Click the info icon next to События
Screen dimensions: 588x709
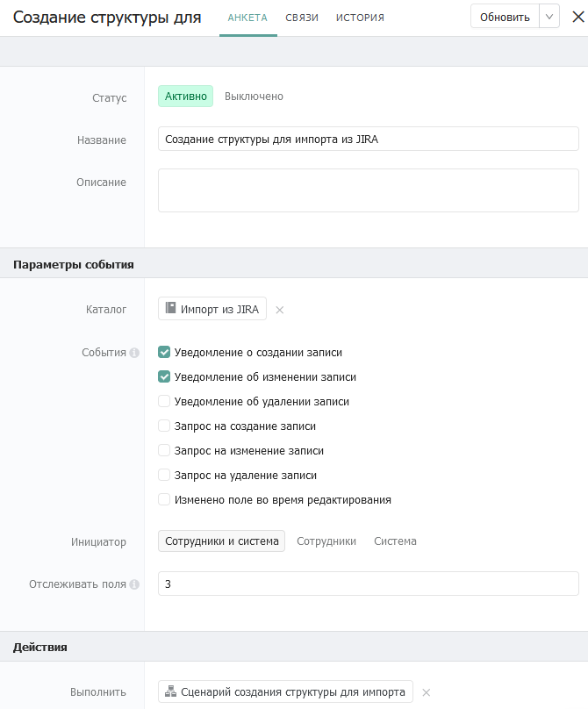134,353
